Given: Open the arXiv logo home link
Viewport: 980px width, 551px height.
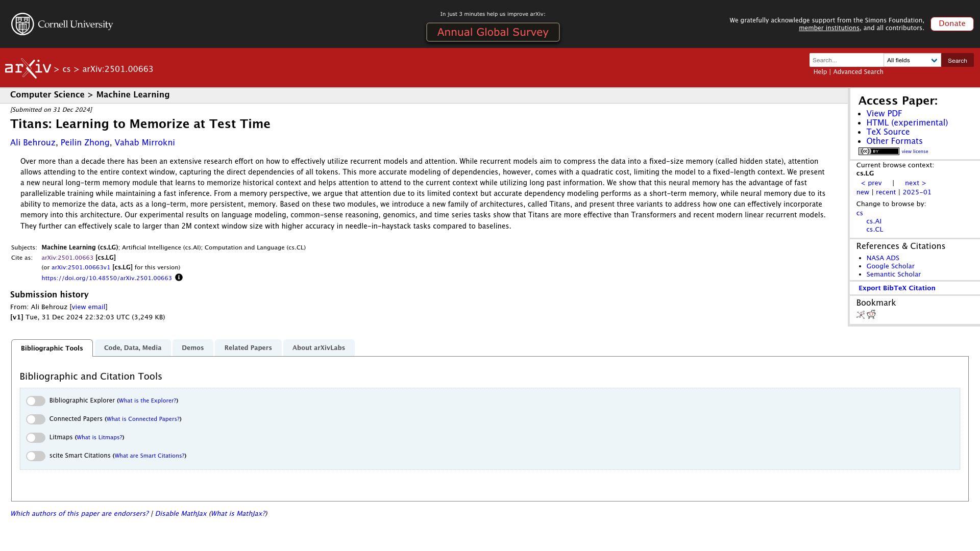Looking at the screenshot, I should coord(28,68).
